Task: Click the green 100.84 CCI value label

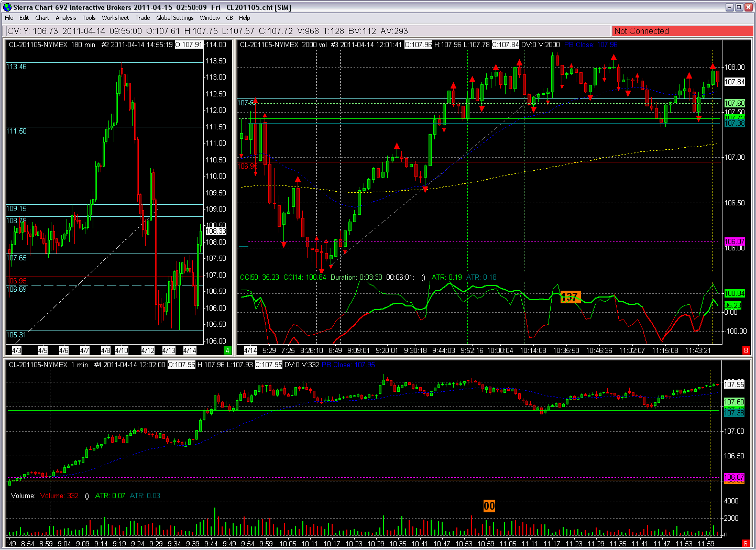Action: (x=735, y=293)
